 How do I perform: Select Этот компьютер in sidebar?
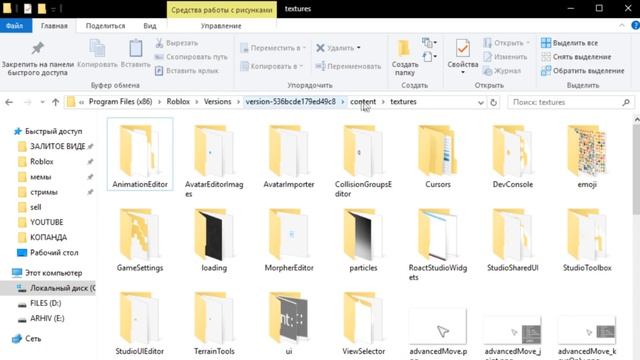[x=53, y=273]
